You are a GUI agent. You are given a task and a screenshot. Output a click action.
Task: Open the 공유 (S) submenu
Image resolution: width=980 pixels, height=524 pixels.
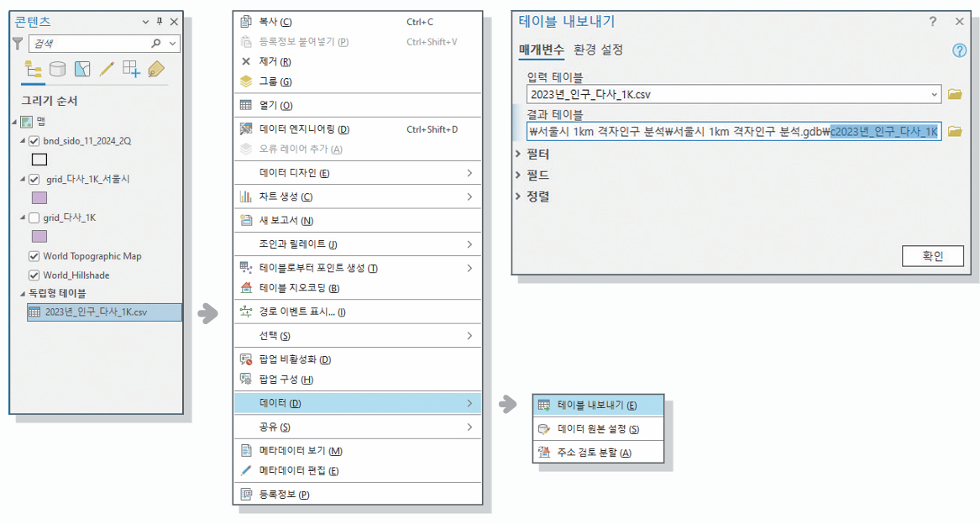point(358,427)
